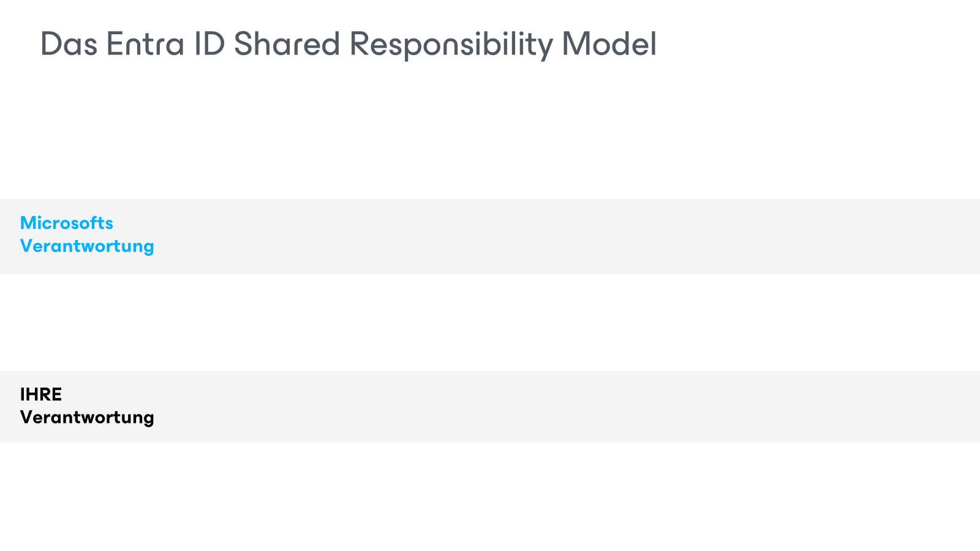Click the capital "M" of "Model" in the title

[573, 44]
